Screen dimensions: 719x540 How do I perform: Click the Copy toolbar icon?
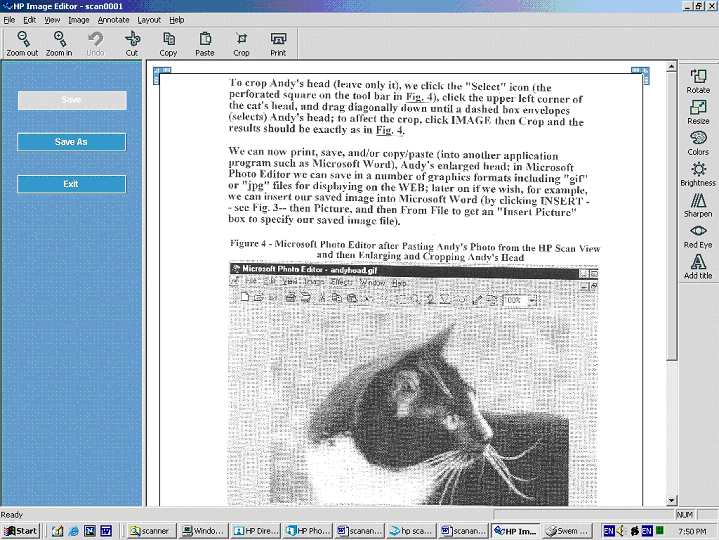[x=168, y=43]
